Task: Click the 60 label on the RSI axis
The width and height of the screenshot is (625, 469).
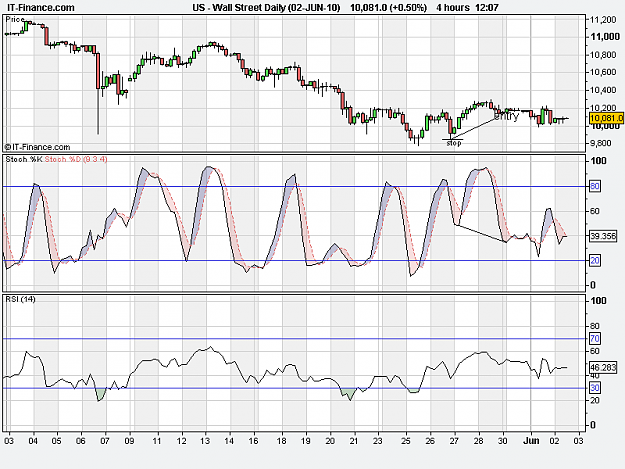Action: (594, 351)
